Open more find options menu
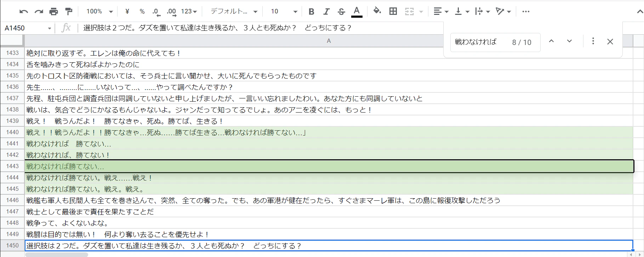The height and width of the screenshot is (257, 644). (593, 41)
